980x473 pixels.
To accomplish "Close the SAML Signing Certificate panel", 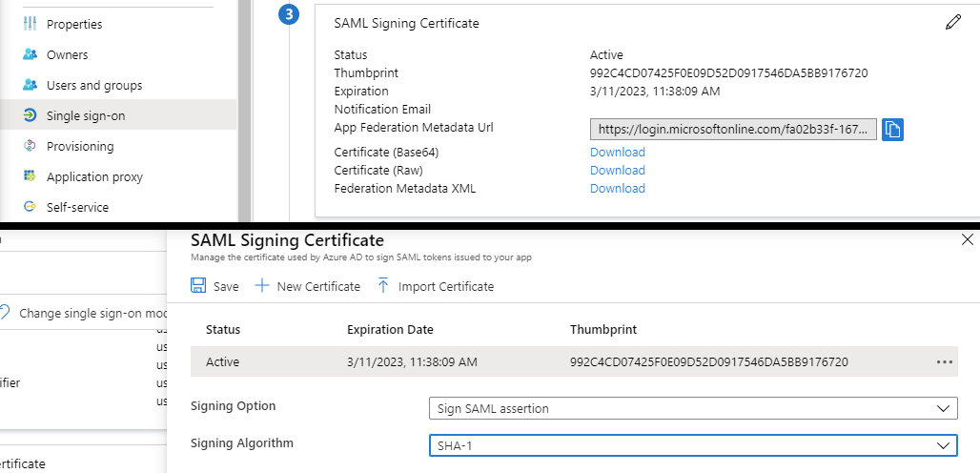I will click(x=968, y=240).
